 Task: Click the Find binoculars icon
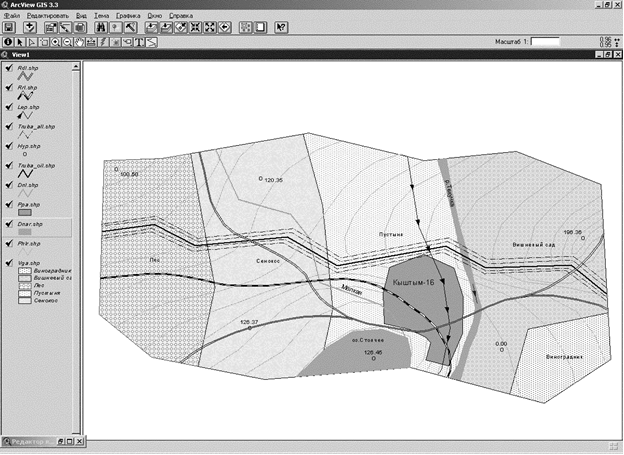click(x=102, y=27)
